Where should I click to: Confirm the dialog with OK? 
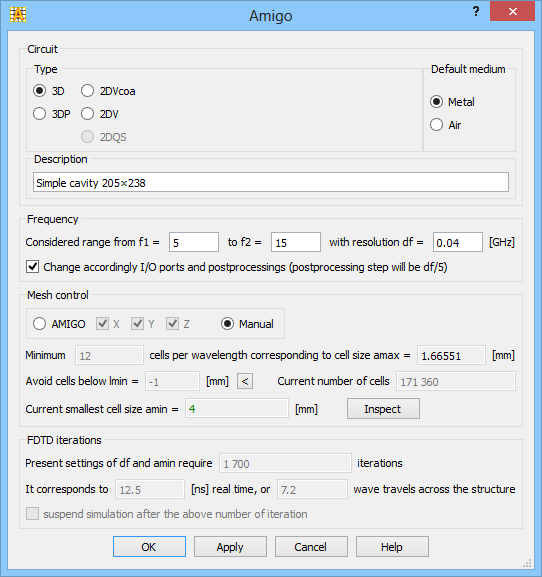pos(149,547)
